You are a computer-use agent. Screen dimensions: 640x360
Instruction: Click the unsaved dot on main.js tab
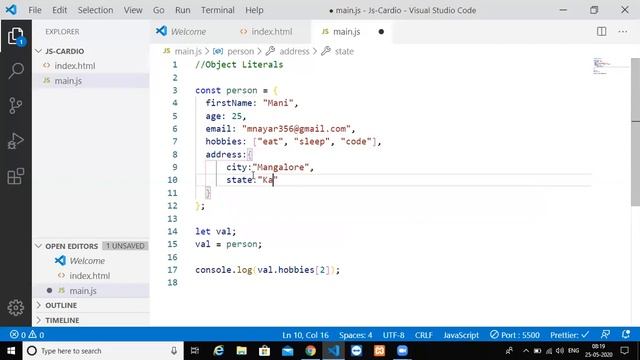coord(381,31)
